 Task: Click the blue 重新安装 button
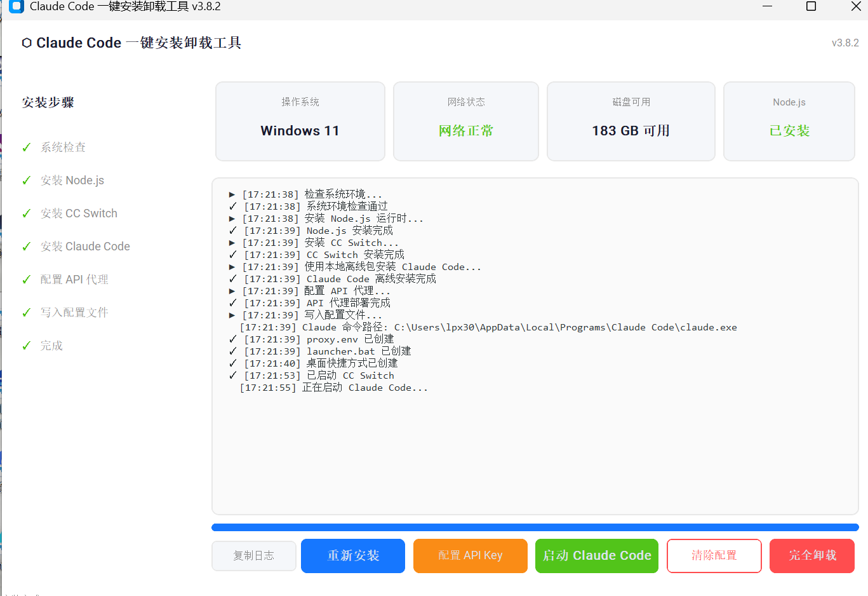pos(353,556)
